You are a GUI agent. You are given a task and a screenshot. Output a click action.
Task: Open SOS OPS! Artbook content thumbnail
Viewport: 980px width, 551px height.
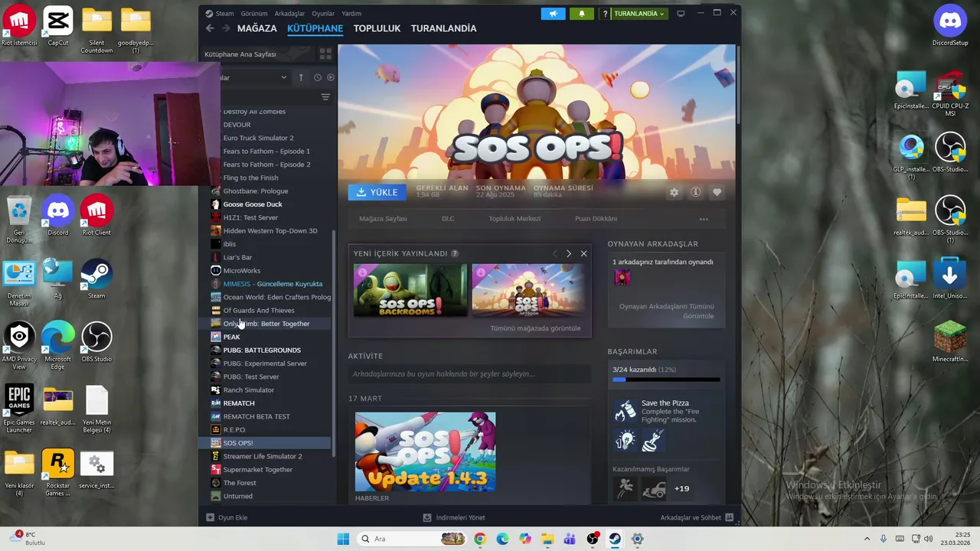[x=528, y=290]
